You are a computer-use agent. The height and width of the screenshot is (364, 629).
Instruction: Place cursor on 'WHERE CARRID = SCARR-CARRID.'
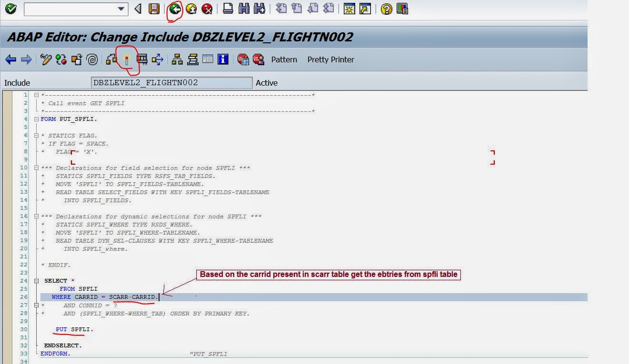pos(105,297)
